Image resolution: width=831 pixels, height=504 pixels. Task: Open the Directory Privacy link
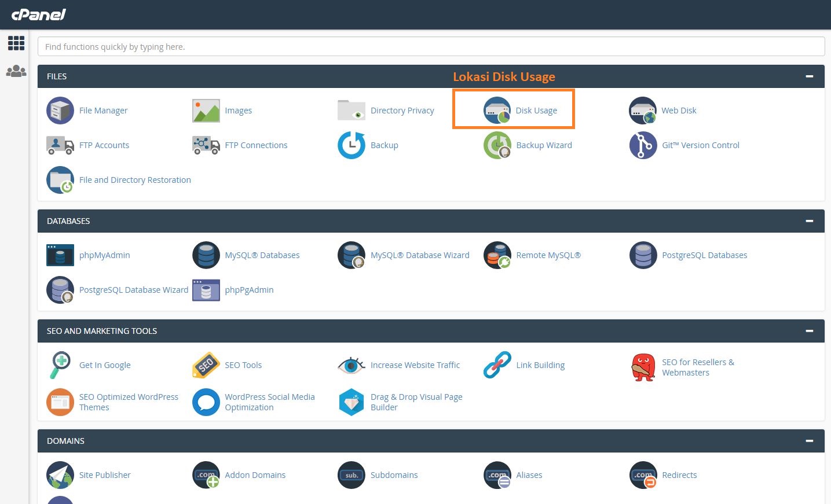click(x=402, y=110)
